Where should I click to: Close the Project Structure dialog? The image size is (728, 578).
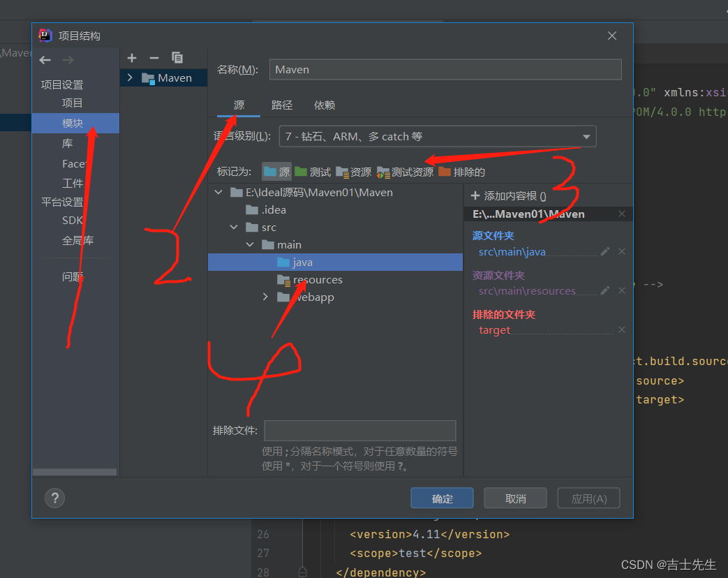pyautogui.click(x=612, y=36)
